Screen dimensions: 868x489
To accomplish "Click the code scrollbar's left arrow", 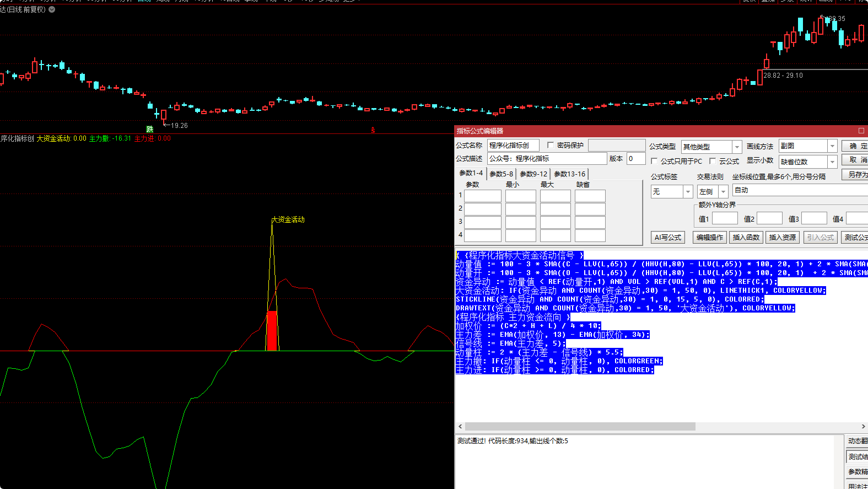I will tap(460, 427).
